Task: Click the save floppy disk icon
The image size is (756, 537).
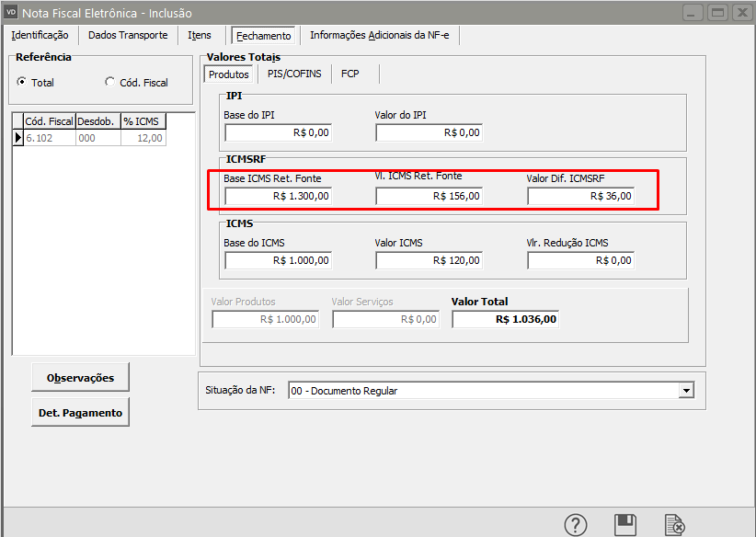Action: click(x=625, y=524)
